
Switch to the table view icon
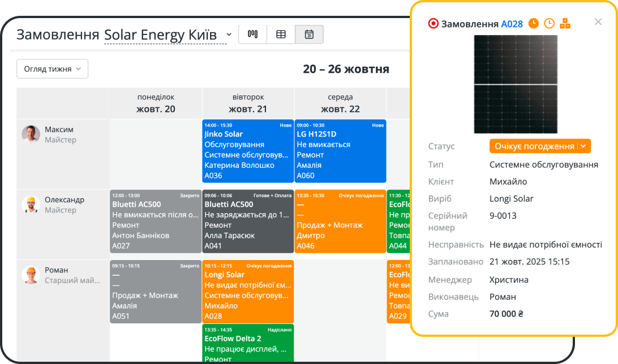click(x=281, y=34)
